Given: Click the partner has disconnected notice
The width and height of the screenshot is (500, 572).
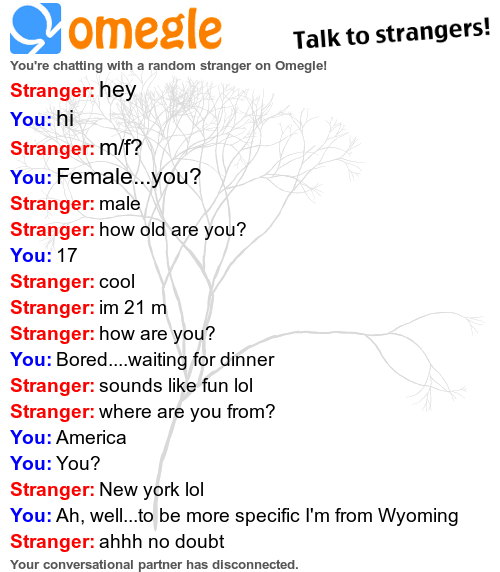Looking at the screenshot, I should (x=154, y=564).
